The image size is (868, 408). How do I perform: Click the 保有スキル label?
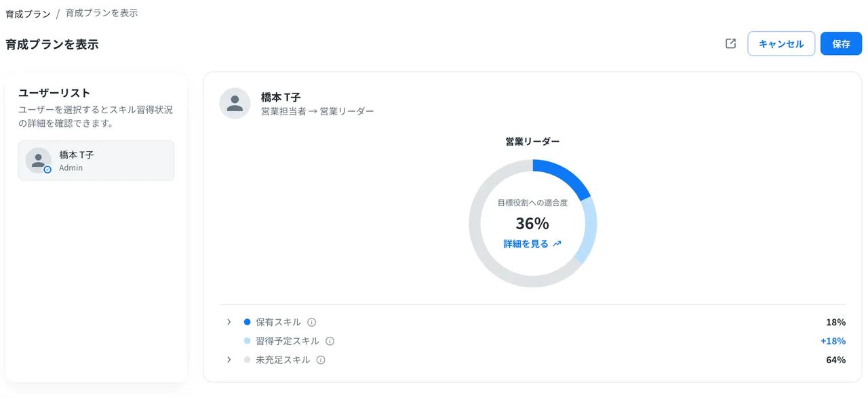click(x=278, y=322)
